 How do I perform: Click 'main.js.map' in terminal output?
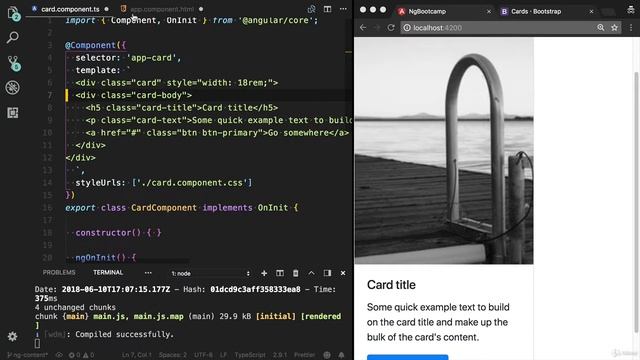[x=158, y=316]
